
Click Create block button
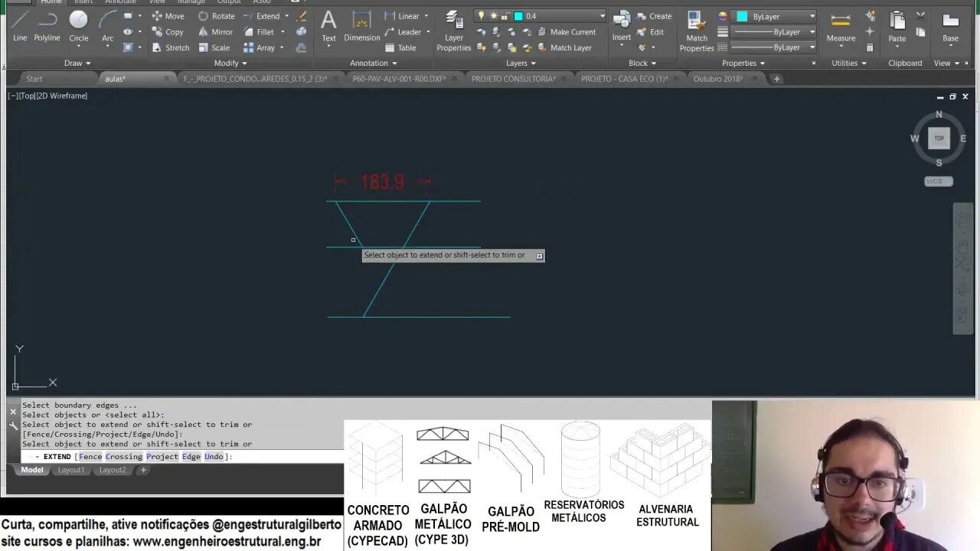tap(654, 16)
